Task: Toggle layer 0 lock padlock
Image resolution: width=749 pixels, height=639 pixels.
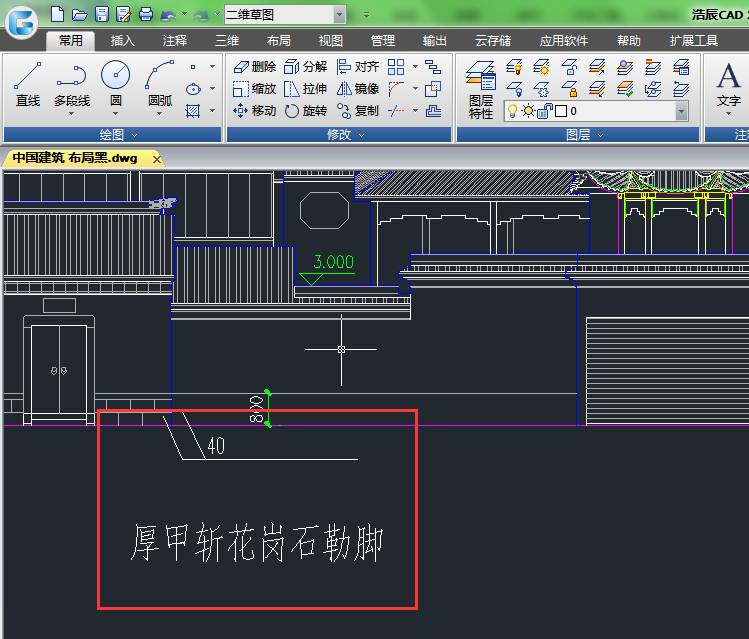Action: click(x=545, y=111)
